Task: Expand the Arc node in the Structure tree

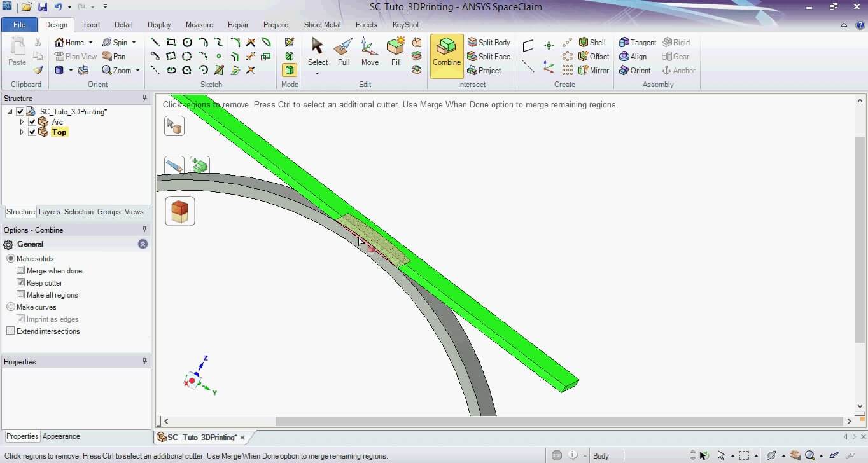Action: coord(21,121)
